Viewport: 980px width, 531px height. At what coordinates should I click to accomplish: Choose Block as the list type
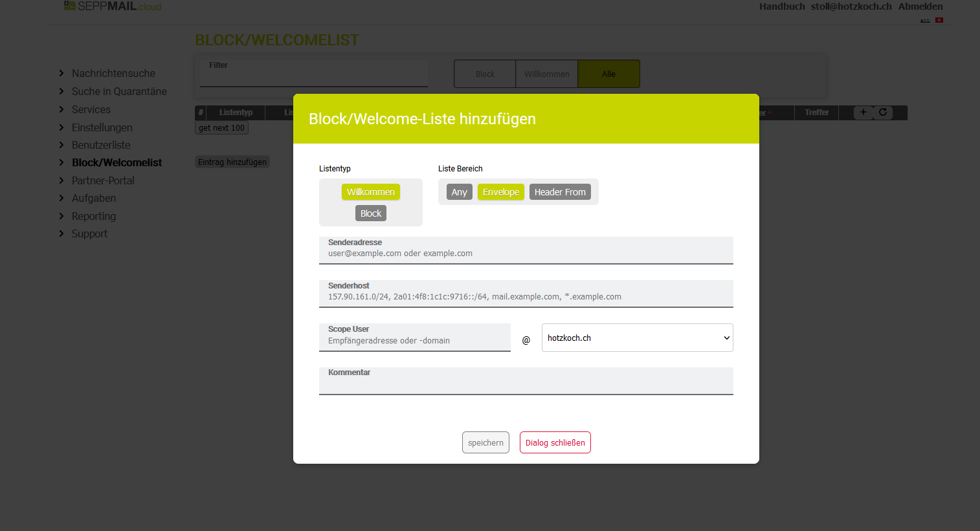pyautogui.click(x=370, y=213)
